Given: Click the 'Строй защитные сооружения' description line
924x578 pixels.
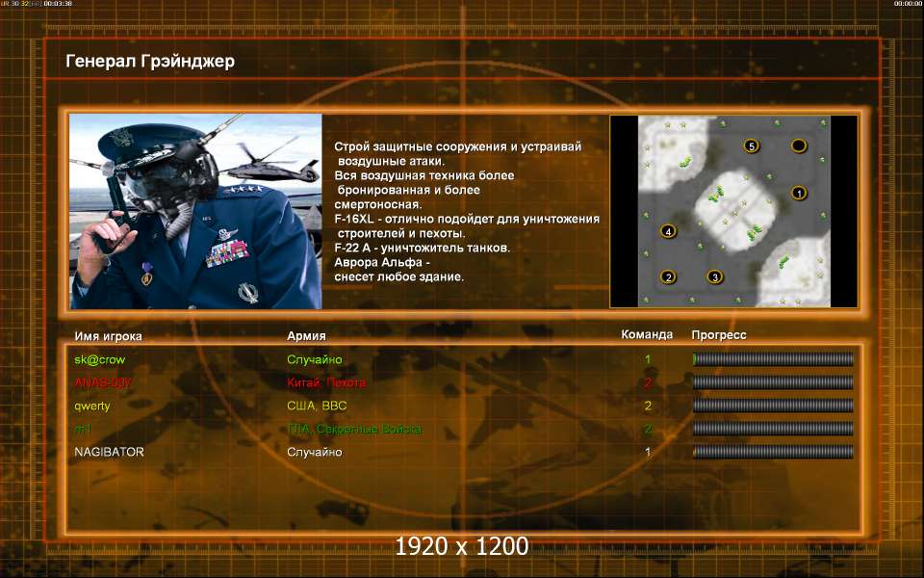Looking at the screenshot, I should coord(458,146).
